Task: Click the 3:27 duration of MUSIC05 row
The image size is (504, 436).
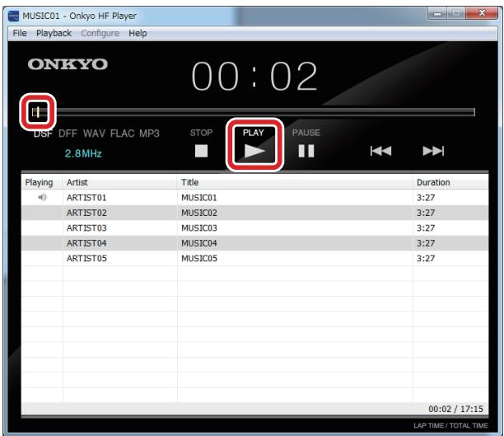Action: pyautogui.click(x=426, y=258)
